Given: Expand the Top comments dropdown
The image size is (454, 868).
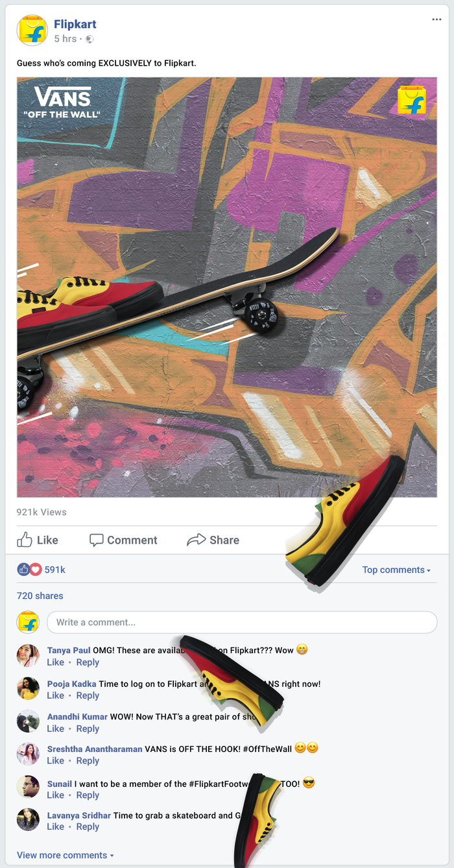Looking at the screenshot, I should pos(396,570).
